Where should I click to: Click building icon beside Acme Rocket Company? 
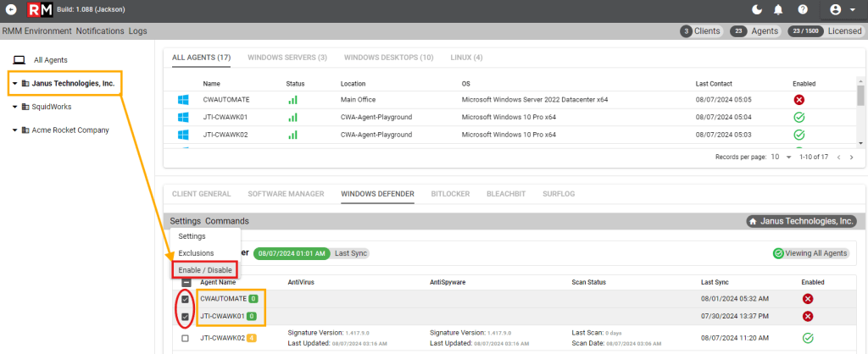25,130
